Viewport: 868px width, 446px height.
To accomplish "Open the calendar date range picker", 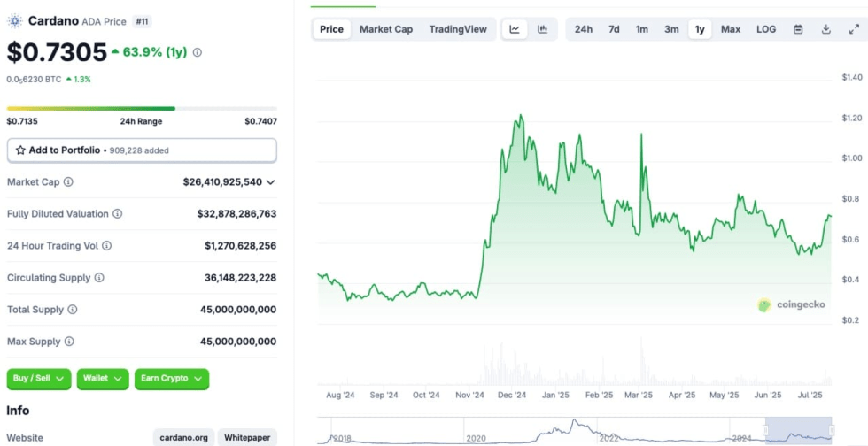I will point(798,29).
